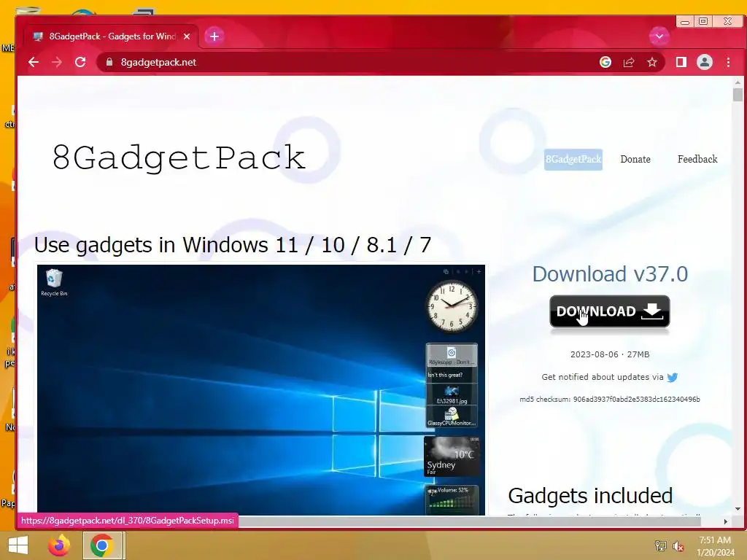Click the md5 checksum text

point(610,399)
